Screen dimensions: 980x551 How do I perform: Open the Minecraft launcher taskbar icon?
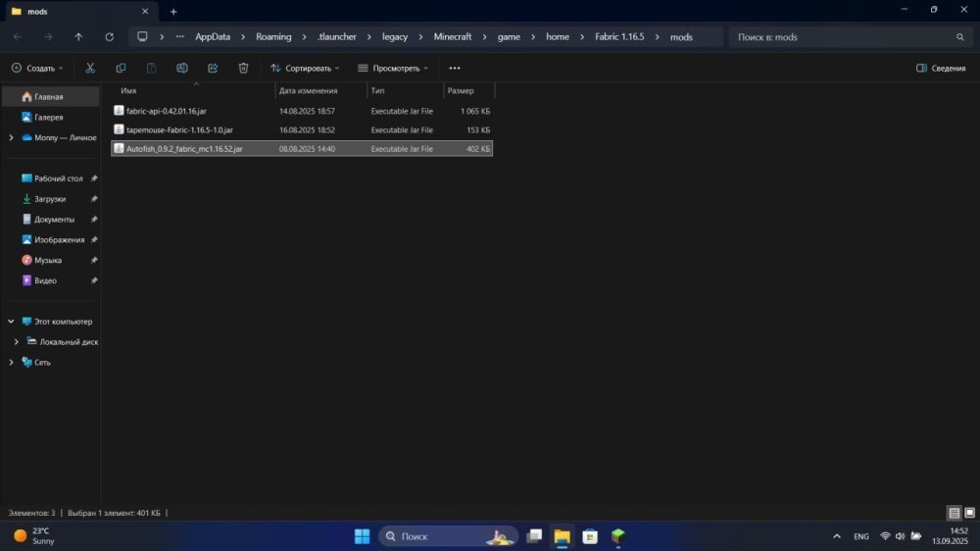pyautogui.click(x=618, y=536)
